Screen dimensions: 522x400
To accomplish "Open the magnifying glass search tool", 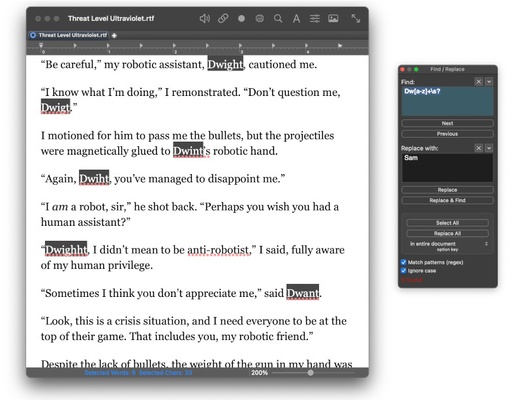I will (x=278, y=19).
